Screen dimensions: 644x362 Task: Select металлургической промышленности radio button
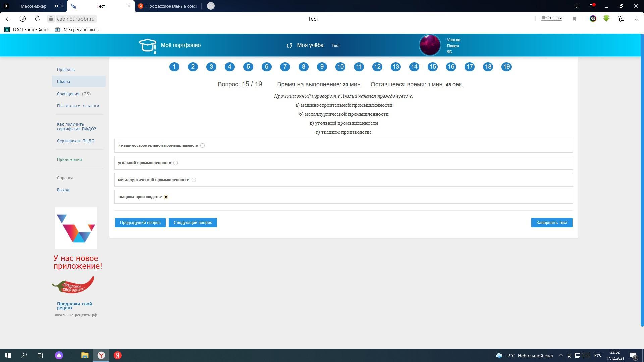pos(194,180)
